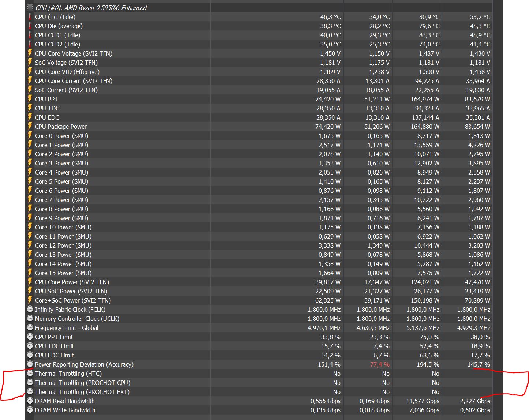
Task: Click lightning icon for Core 15 Power (SMU)
Action: 30,273
